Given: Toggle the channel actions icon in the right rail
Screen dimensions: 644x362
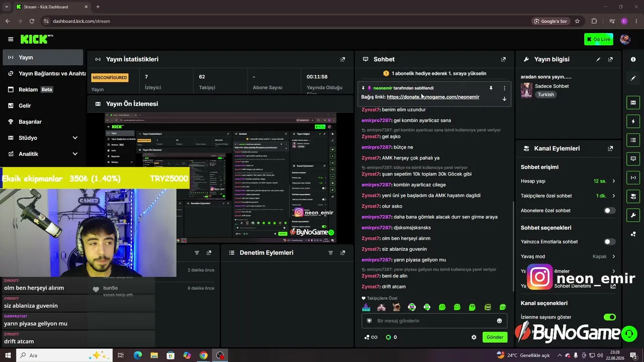Looking at the screenshot, I should pos(633,196).
